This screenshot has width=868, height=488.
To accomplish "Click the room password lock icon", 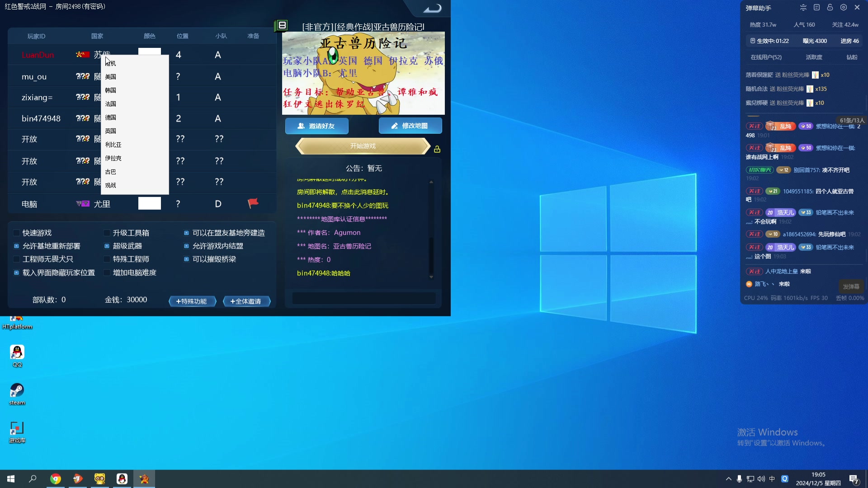I will point(437,149).
